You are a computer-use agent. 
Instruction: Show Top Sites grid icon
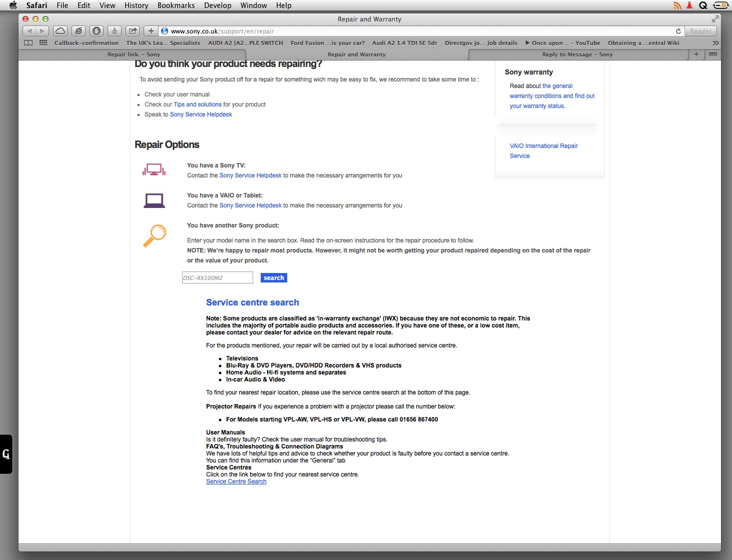pos(44,43)
